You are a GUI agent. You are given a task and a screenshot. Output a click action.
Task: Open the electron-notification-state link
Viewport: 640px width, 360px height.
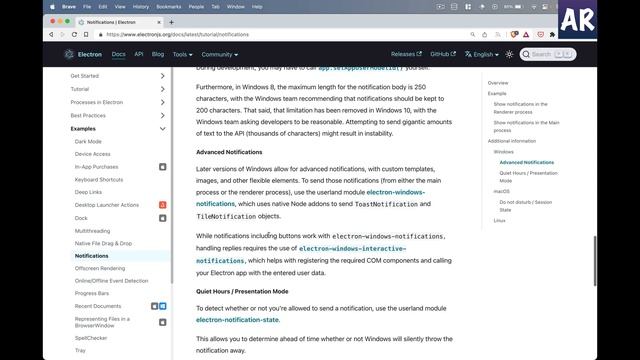point(237,320)
